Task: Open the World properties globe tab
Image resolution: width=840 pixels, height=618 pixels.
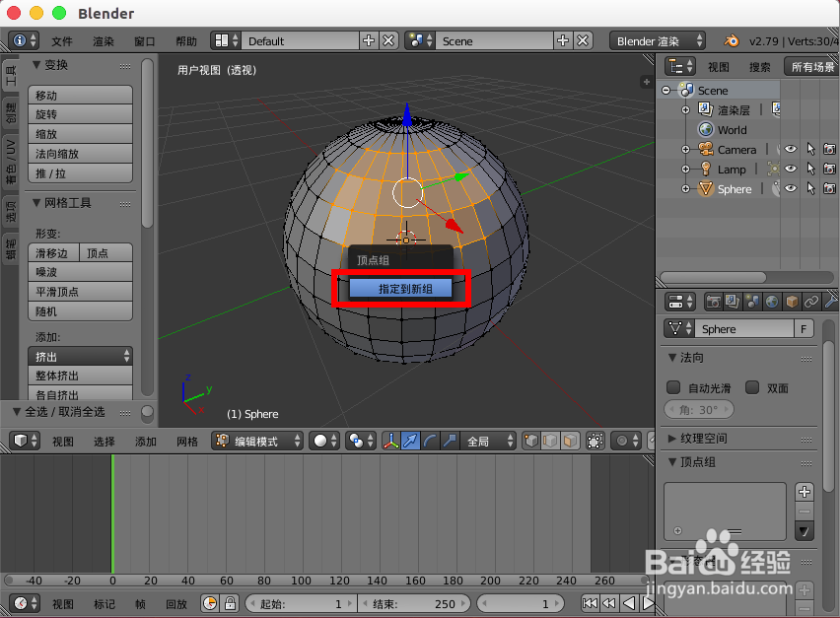Action: coord(772,302)
